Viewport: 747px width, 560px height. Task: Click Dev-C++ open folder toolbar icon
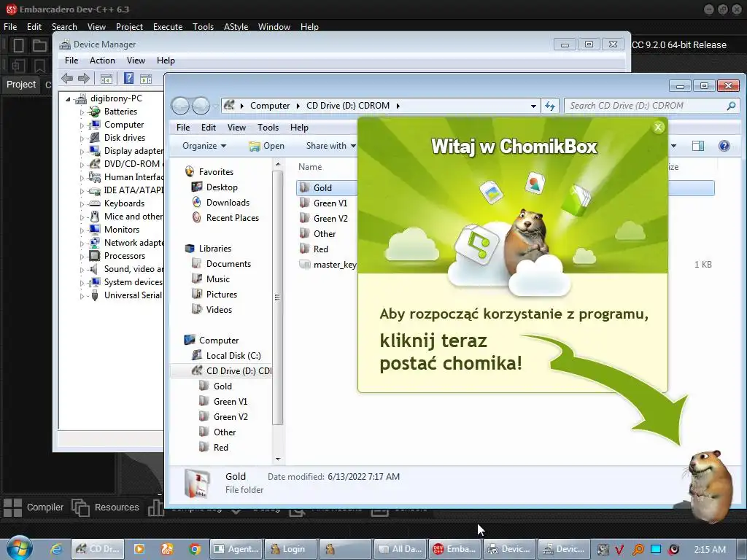(x=39, y=46)
